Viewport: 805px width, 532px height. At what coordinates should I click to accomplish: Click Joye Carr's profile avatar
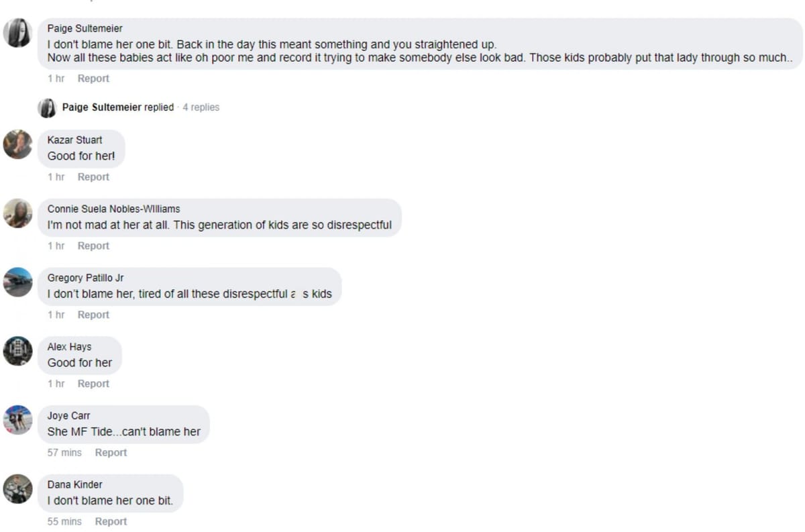17,420
